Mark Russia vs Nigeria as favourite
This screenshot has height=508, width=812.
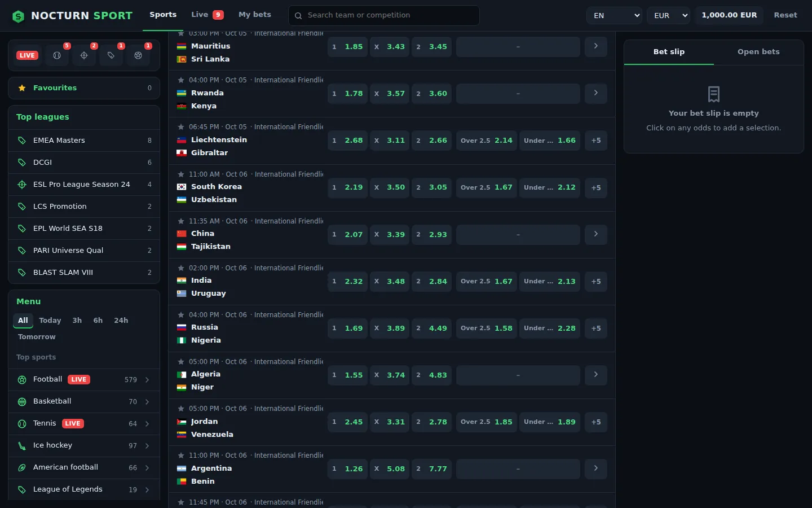pos(181,315)
